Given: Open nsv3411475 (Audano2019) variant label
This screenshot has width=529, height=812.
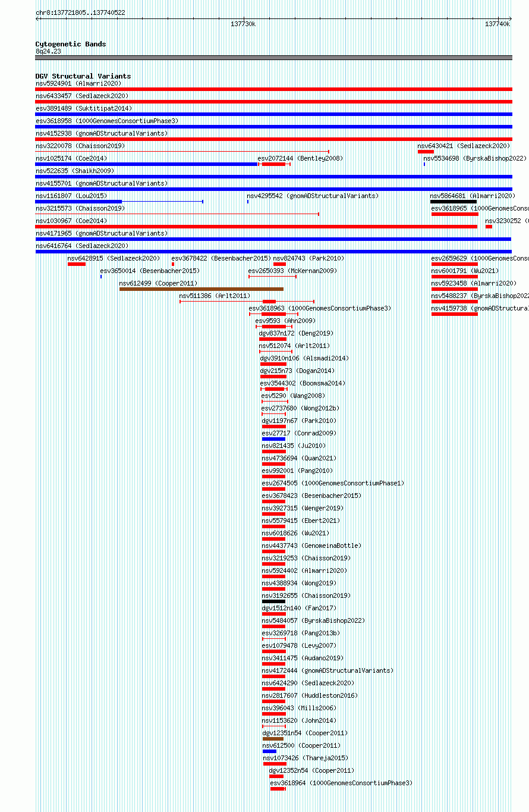Looking at the screenshot, I should 303,658.
